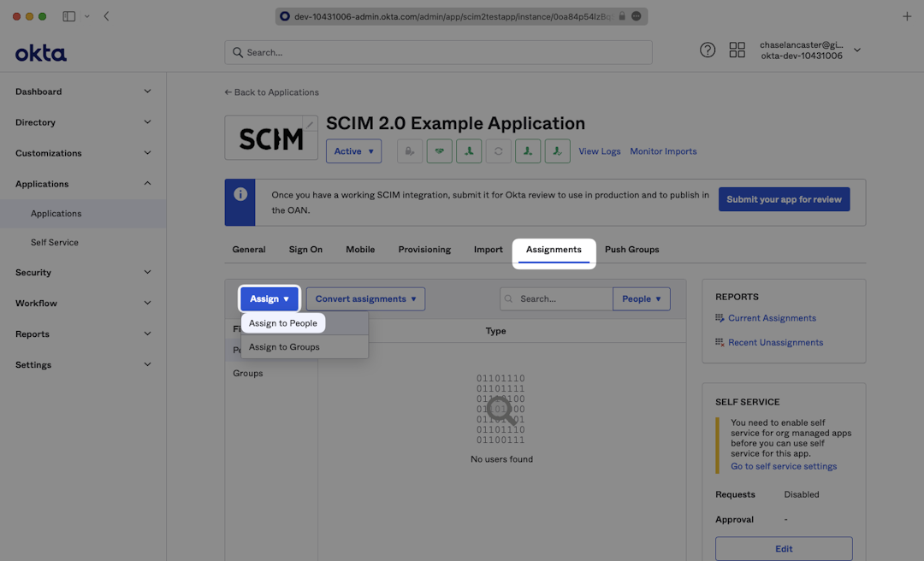Open the Convert assignments dropdown
Viewport: 924px width, 561px height.
[x=365, y=299]
